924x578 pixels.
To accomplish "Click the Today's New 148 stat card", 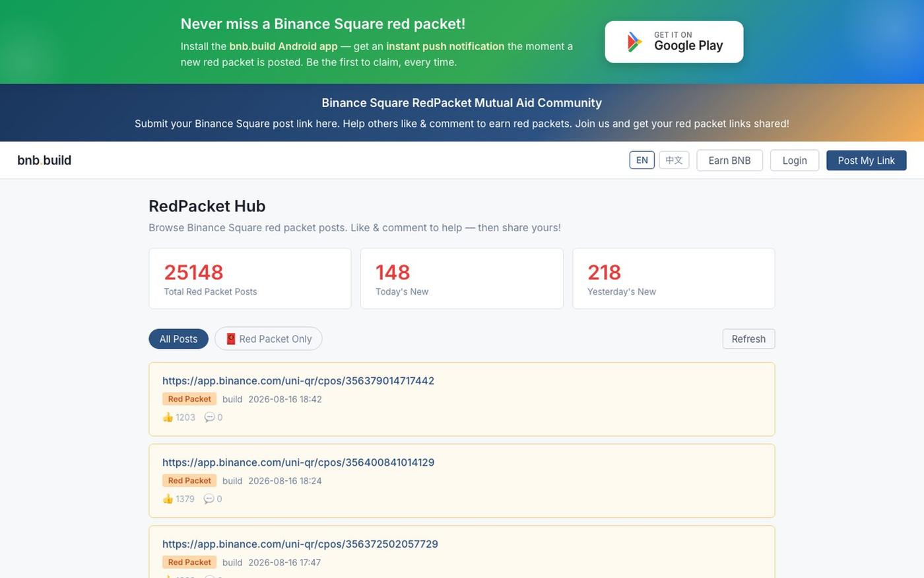I will tap(462, 279).
